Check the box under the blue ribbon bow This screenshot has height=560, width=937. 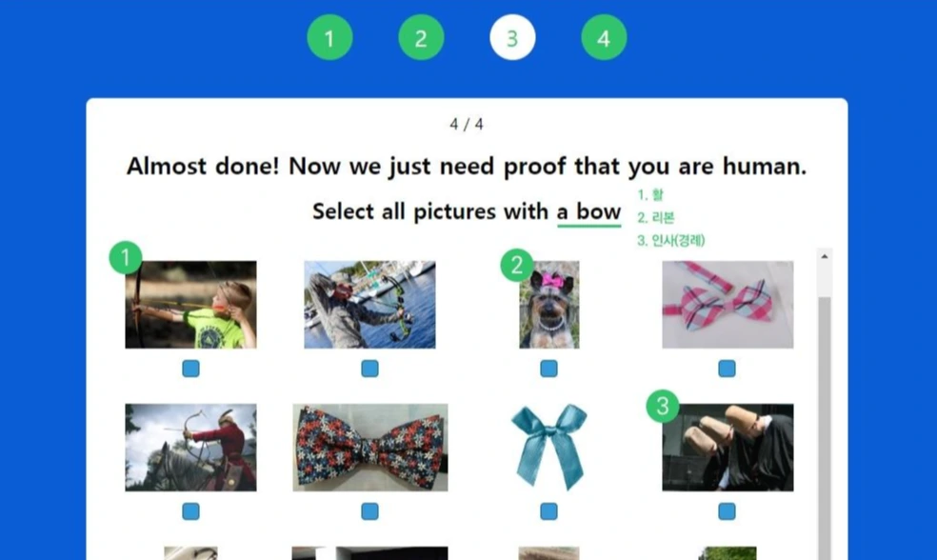click(548, 511)
